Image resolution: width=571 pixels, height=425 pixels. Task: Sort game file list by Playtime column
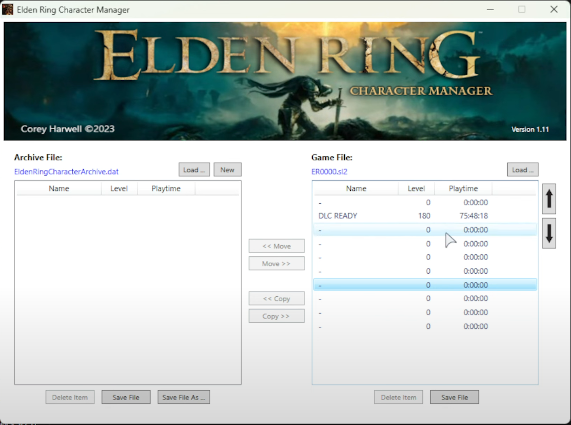(463, 188)
